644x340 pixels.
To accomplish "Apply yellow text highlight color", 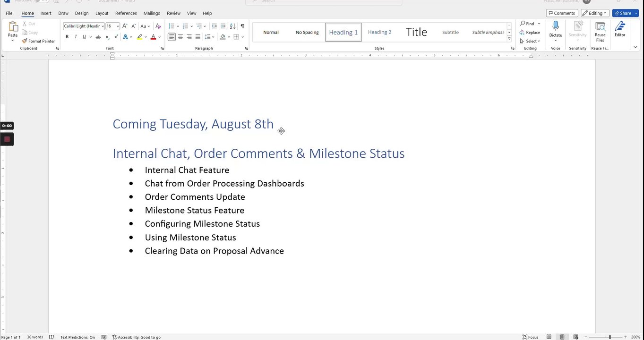I will (x=139, y=37).
